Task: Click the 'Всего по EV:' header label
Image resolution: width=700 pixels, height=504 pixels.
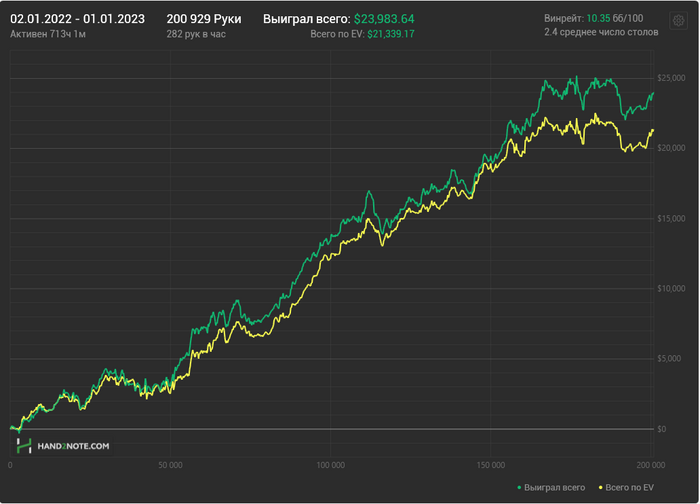Action: (x=337, y=34)
